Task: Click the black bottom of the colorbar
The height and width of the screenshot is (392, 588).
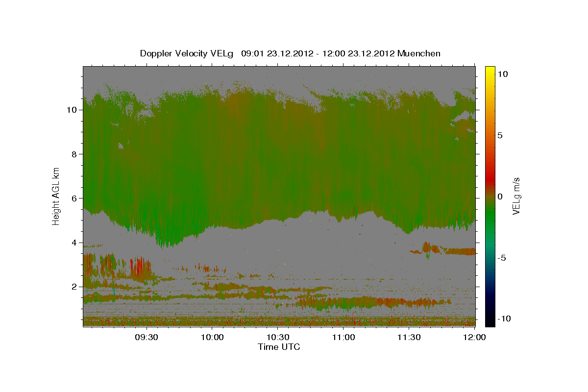Action: point(490,321)
